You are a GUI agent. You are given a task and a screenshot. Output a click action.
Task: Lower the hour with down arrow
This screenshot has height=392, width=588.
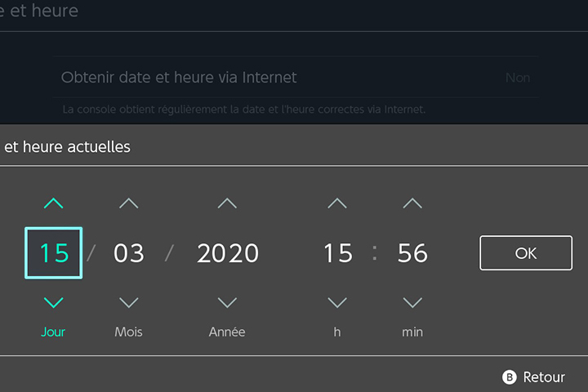(337, 303)
